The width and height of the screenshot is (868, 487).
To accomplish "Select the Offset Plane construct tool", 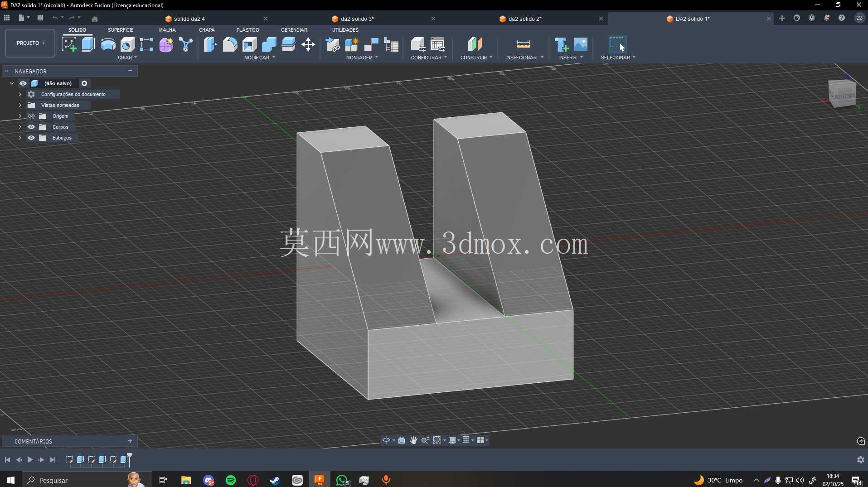I will point(475,44).
